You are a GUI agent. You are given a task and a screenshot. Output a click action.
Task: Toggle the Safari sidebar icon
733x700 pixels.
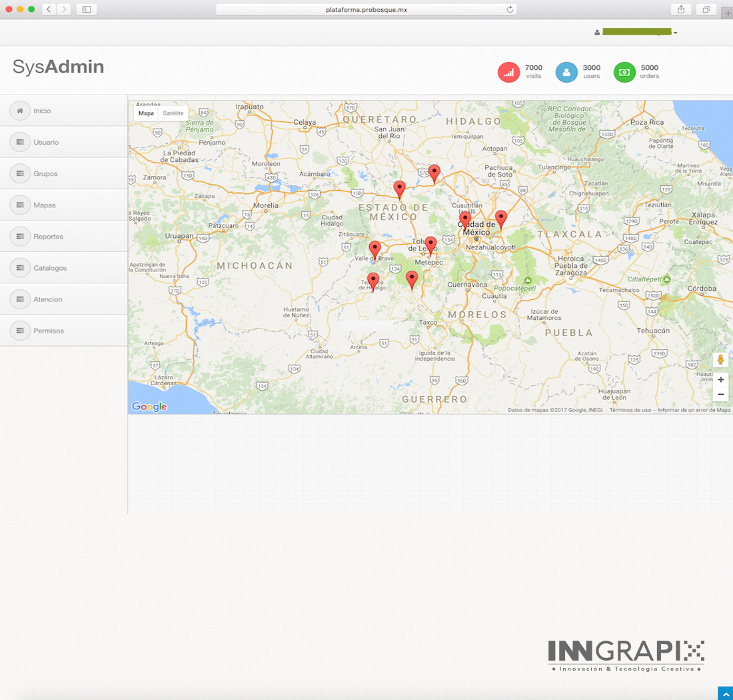click(86, 9)
